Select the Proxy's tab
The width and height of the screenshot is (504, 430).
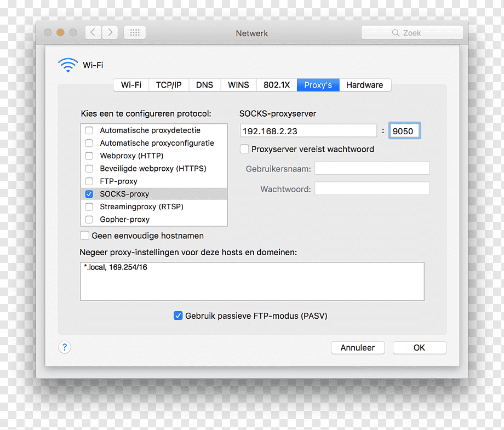(x=318, y=85)
